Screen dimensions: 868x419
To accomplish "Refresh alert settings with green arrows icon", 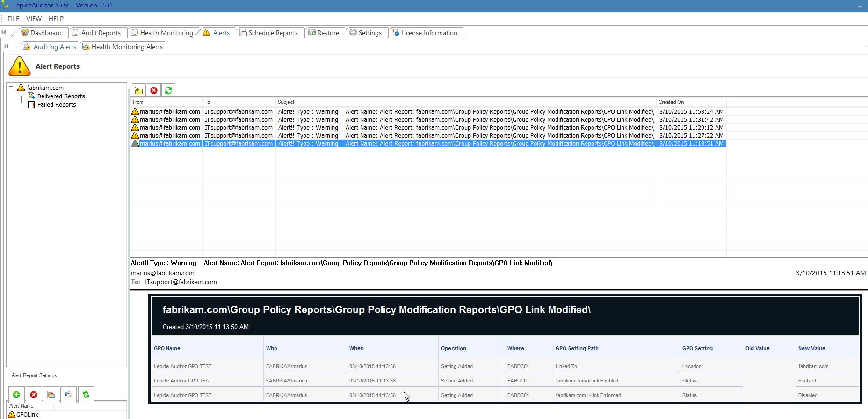I will pyautogui.click(x=86, y=395).
